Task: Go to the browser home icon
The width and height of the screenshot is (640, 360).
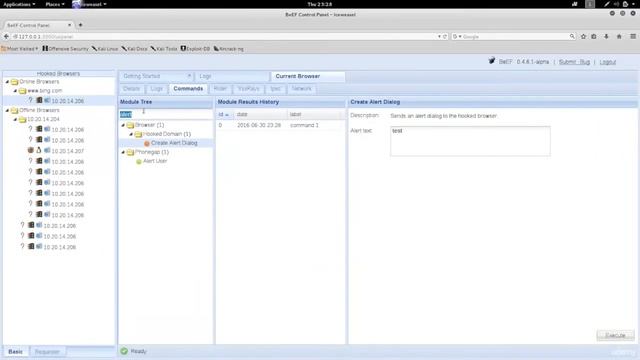Action: click(619, 36)
